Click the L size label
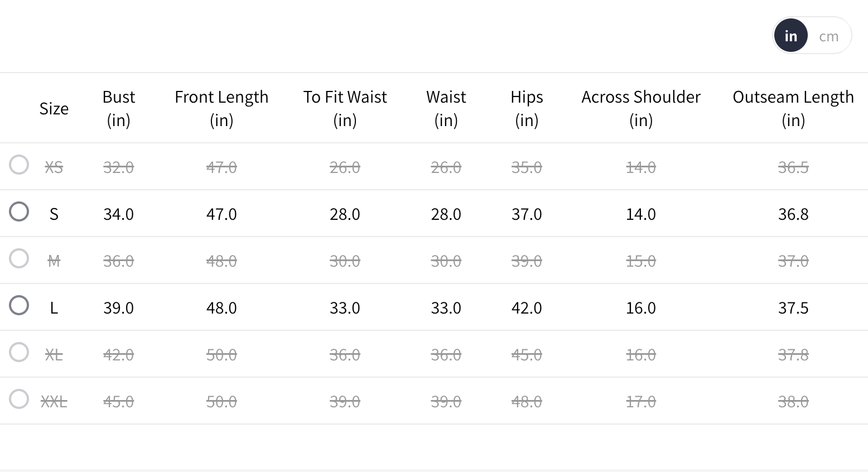Image resolution: width=868 pixels, height=472 pixels. [x=54, y=308]
